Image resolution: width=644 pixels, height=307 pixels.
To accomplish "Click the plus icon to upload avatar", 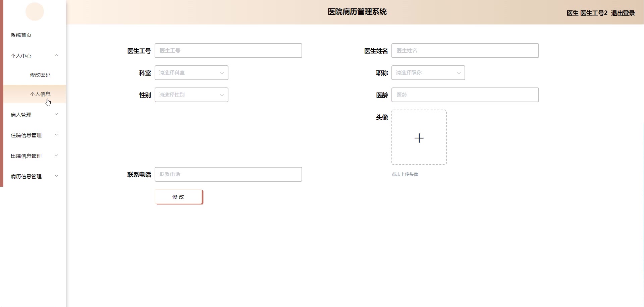I will click(419, 138).
